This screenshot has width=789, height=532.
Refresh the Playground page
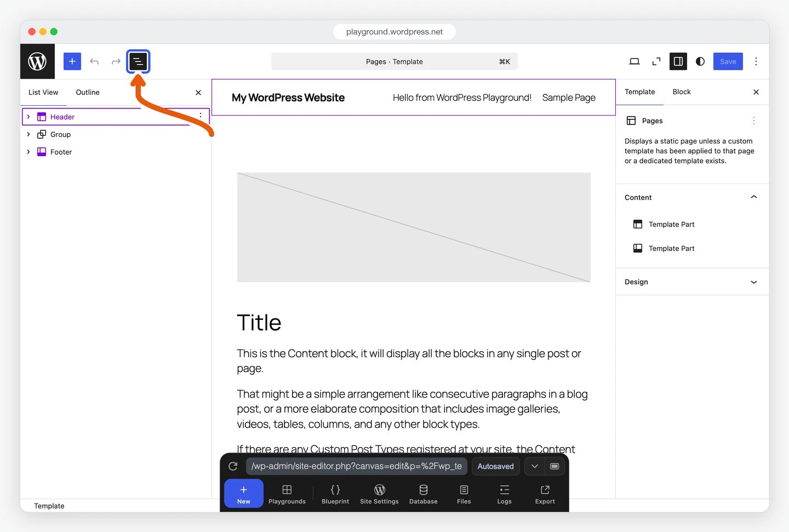tap(233, 466)
